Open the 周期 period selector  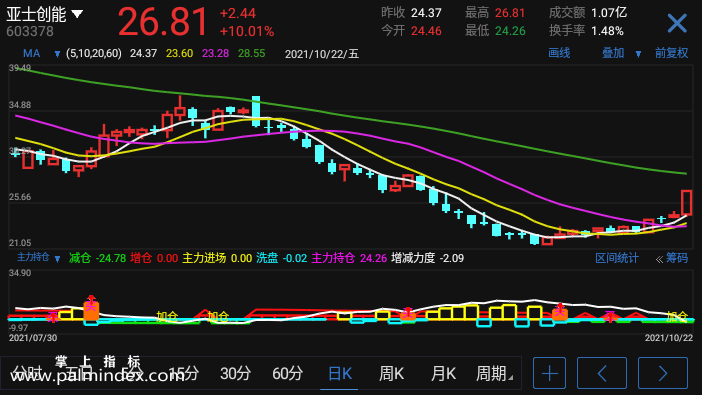(493, 373)
